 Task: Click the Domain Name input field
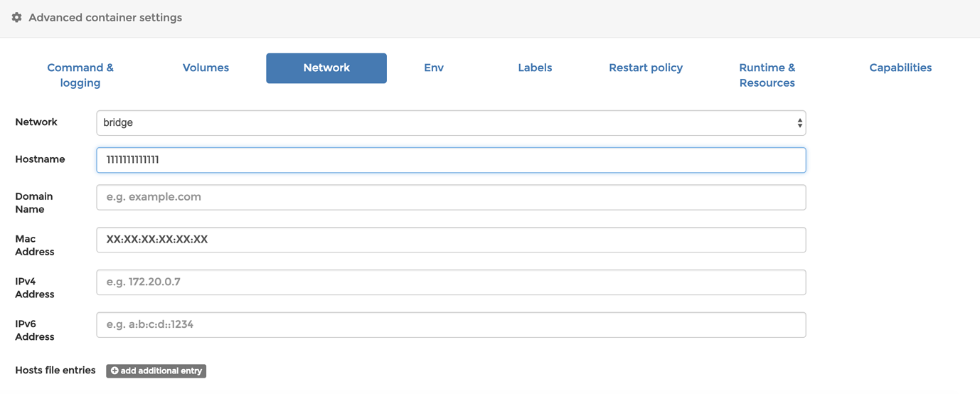[451, 197]
